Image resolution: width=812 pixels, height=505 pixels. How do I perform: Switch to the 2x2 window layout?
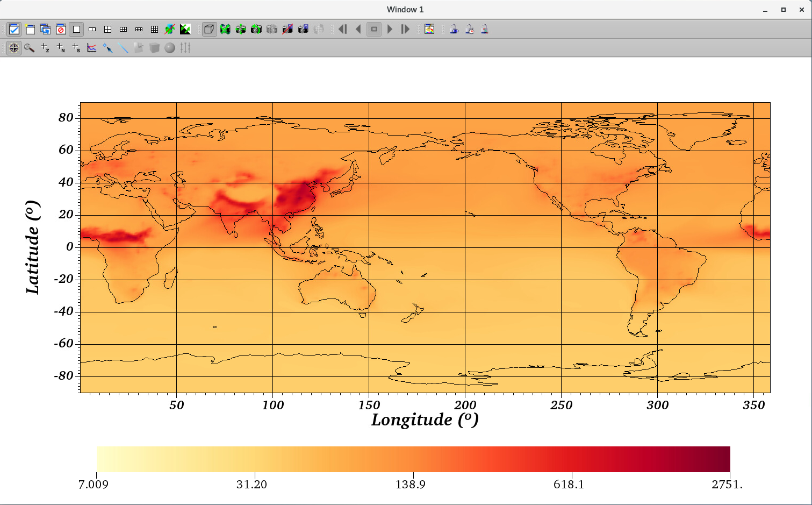107,29
